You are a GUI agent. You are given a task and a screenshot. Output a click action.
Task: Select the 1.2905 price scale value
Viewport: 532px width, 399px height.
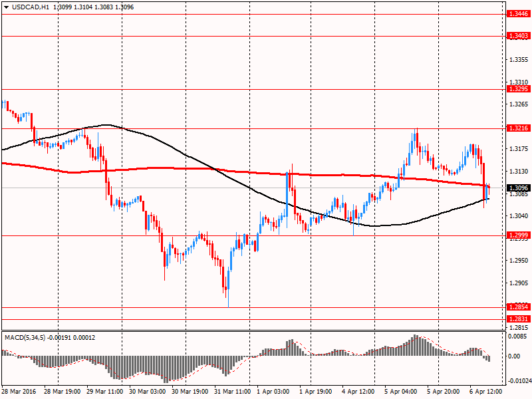[x=519, y=283]
